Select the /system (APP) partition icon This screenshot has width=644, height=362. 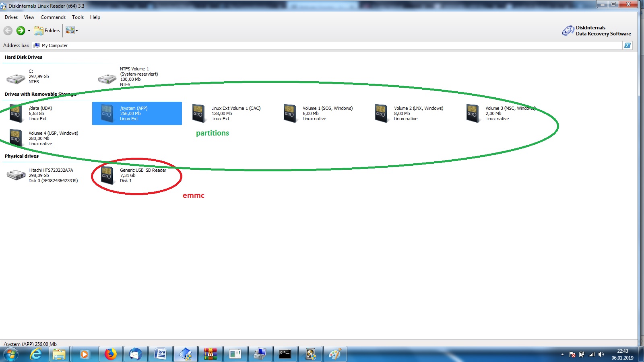coord(107,113)
